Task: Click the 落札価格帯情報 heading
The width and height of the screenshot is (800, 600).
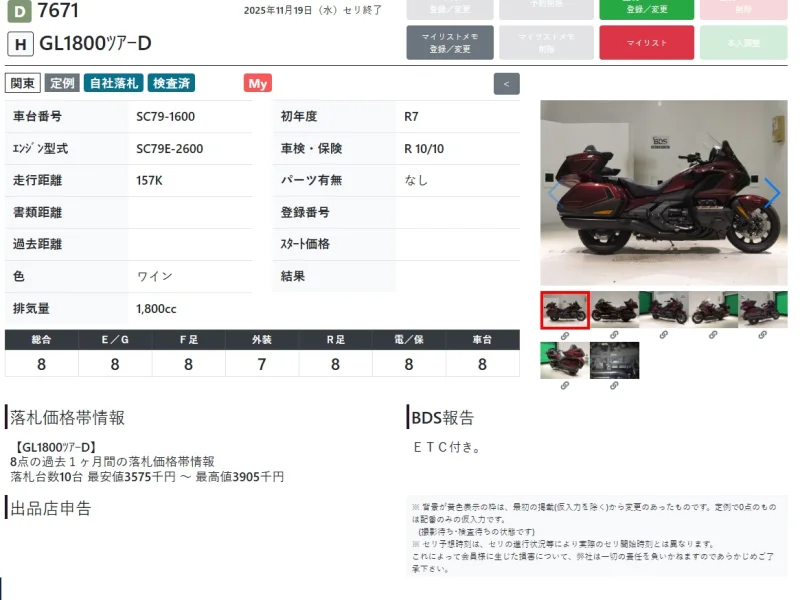Action: pos(67,417)
